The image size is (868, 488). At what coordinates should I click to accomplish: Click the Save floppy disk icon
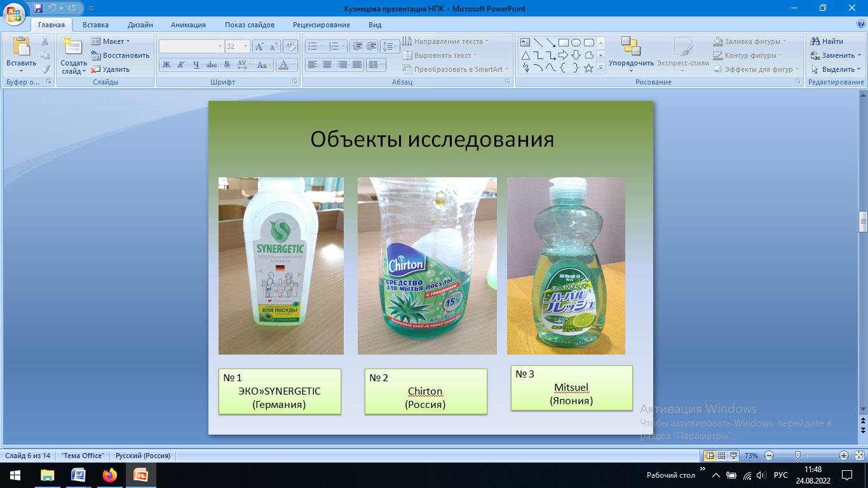click(x=38, y=8)
